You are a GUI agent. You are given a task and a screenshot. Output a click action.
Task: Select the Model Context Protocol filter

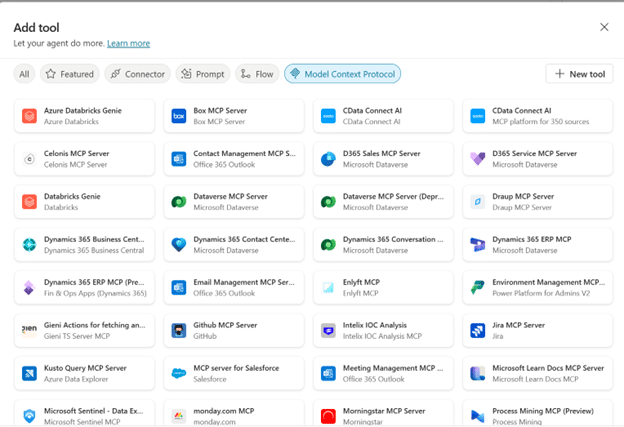tap(342, 74)
